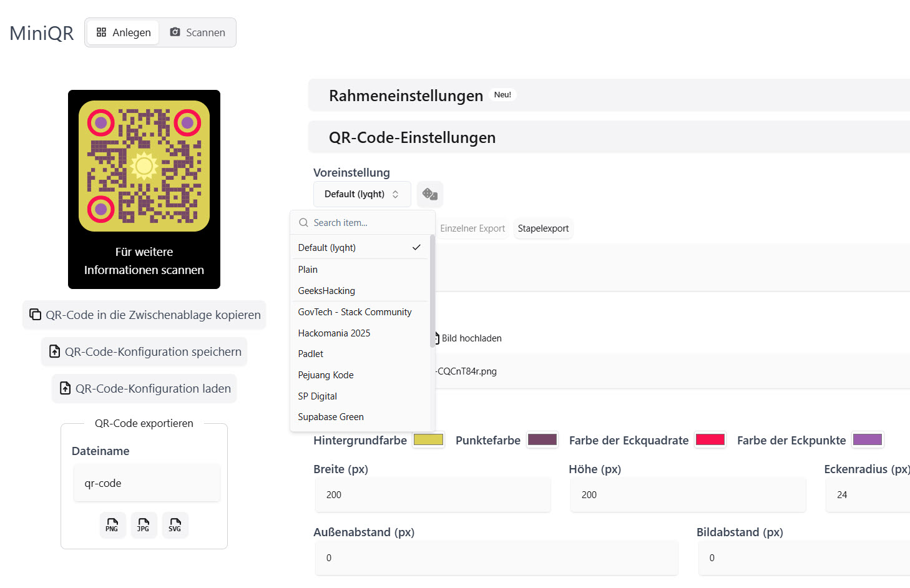Open the Farbe der Eckquadrate swatch

710,440
